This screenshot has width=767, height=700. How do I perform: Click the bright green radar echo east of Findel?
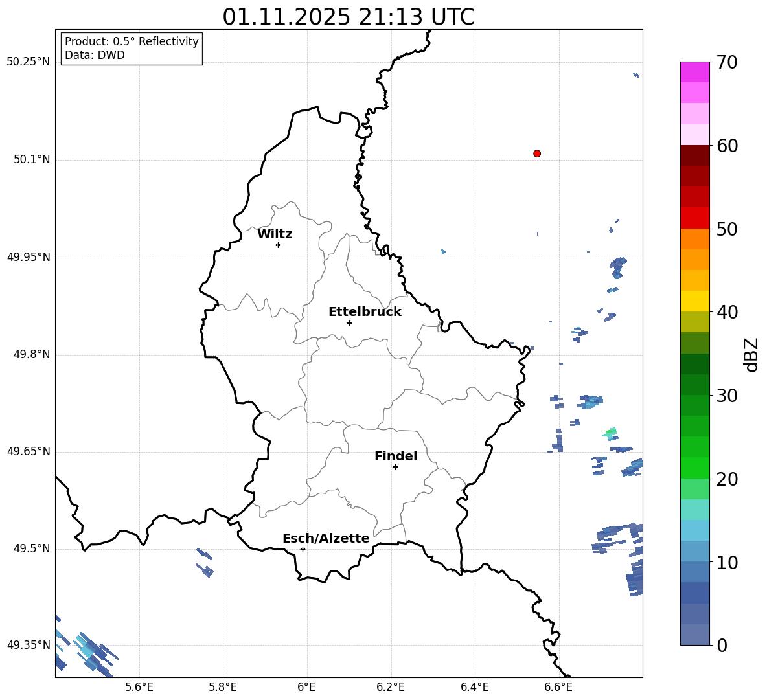pyautogui.click(x=610, y=433)
